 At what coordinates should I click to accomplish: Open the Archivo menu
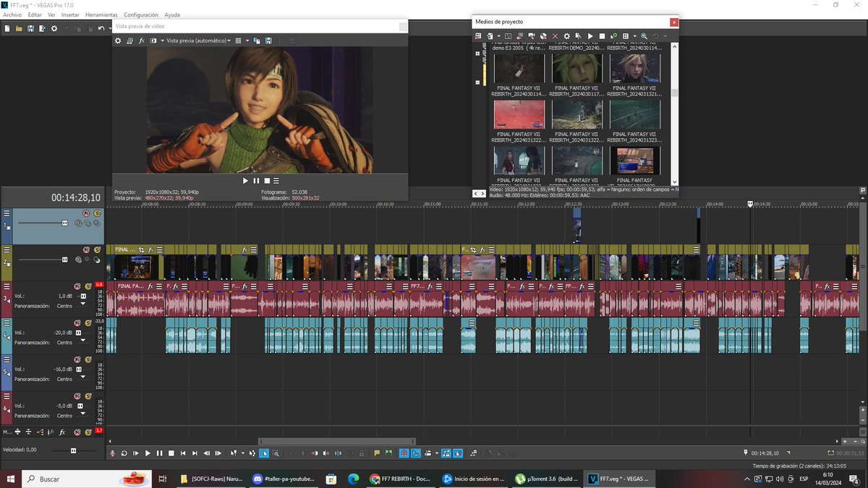click(x=12, y=14)
